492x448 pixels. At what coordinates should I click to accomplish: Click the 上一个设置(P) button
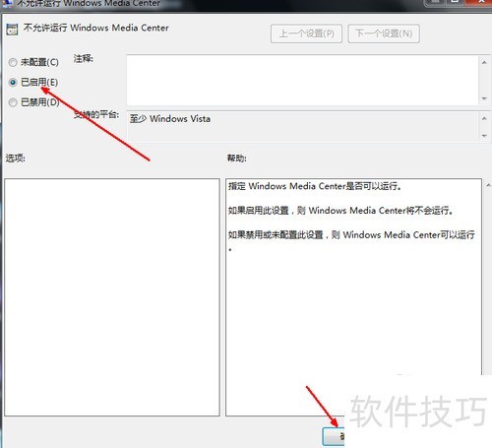306,33
